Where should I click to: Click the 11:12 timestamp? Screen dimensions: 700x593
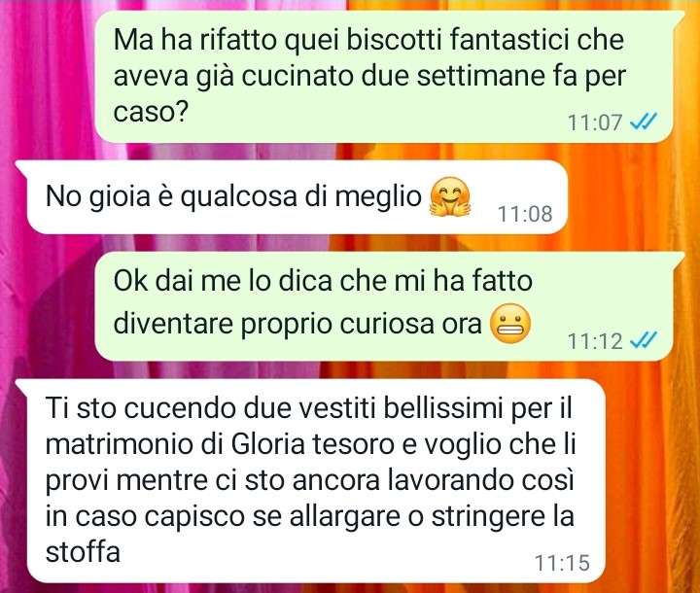pos(595,342)
